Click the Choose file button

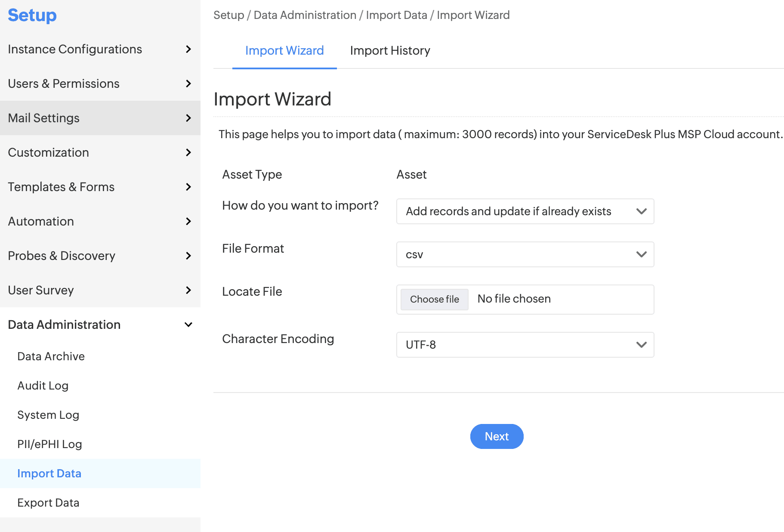point(434,299)
